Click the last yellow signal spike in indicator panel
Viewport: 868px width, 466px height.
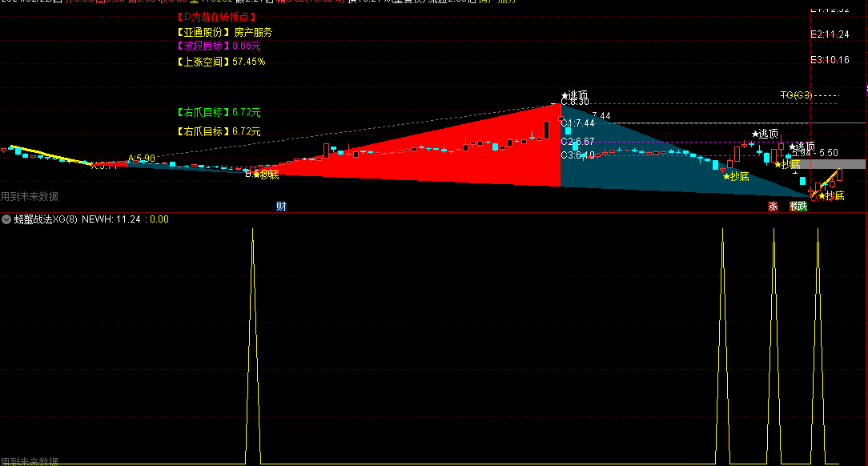[818, 346]
